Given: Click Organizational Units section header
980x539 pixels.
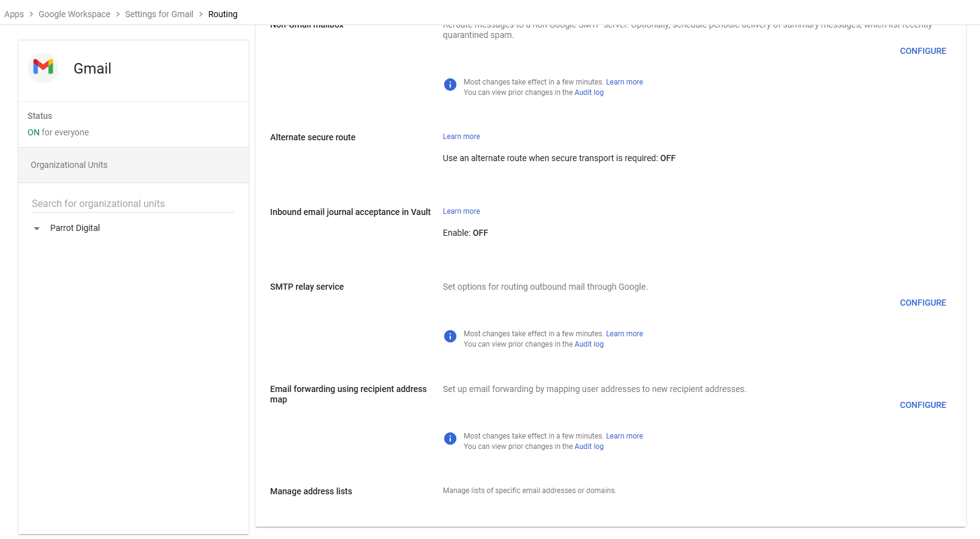Looking at the screenshot, I should (69, 165).
